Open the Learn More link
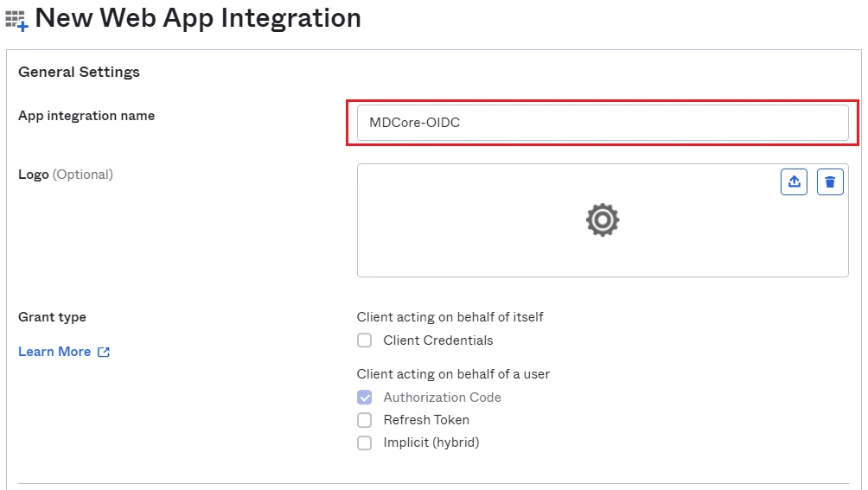This screenshot has width=868, height=490. pyautogui.click(x=54, y=352)
